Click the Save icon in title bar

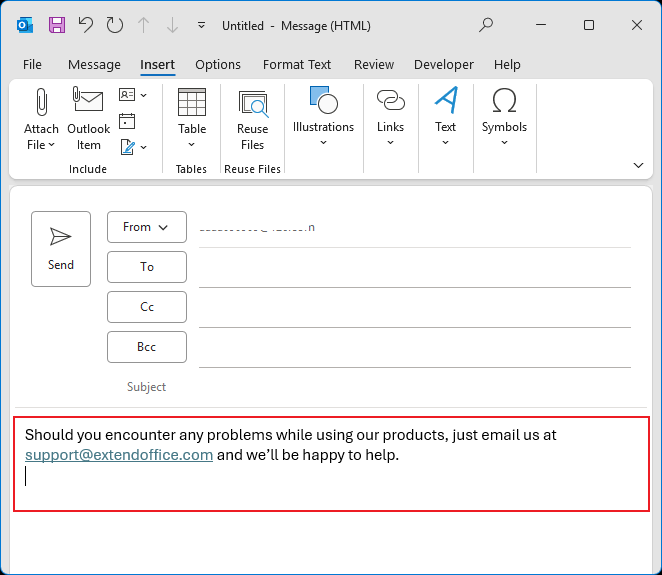(x=57, y=25)
